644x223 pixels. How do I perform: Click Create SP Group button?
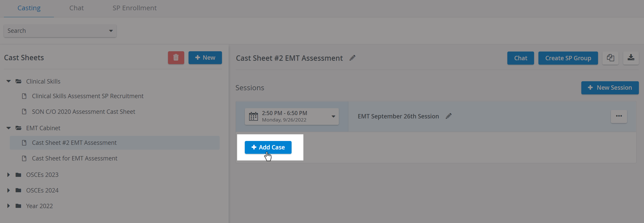568,58
